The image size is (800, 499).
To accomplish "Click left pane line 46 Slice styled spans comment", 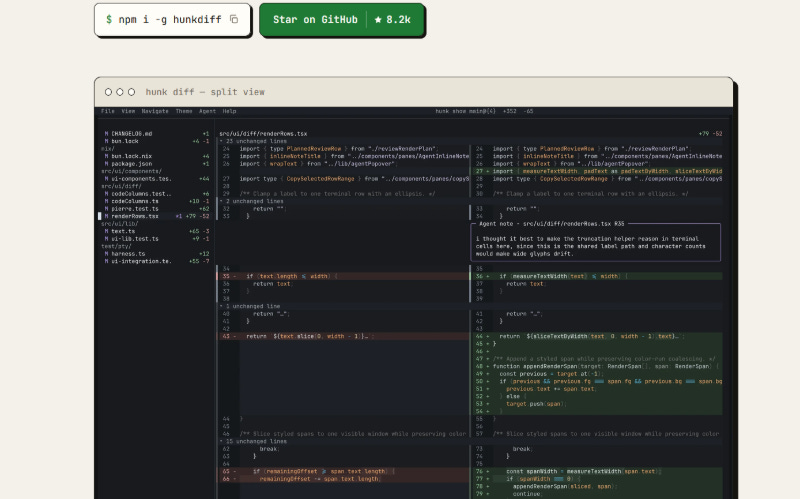I will tap(343, 434).
